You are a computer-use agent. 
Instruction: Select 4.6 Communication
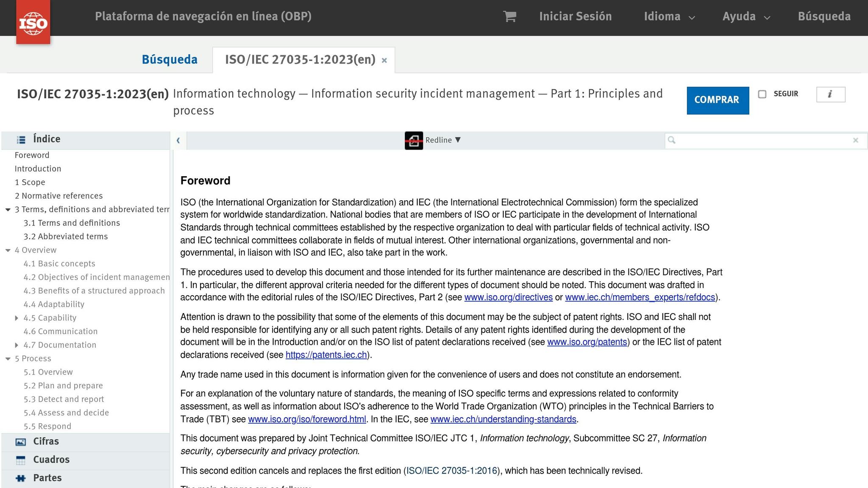coord(61,332)
